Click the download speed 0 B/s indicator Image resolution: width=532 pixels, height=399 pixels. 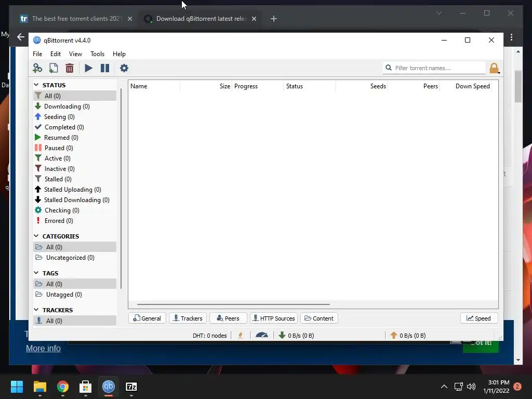pos(296,336)
